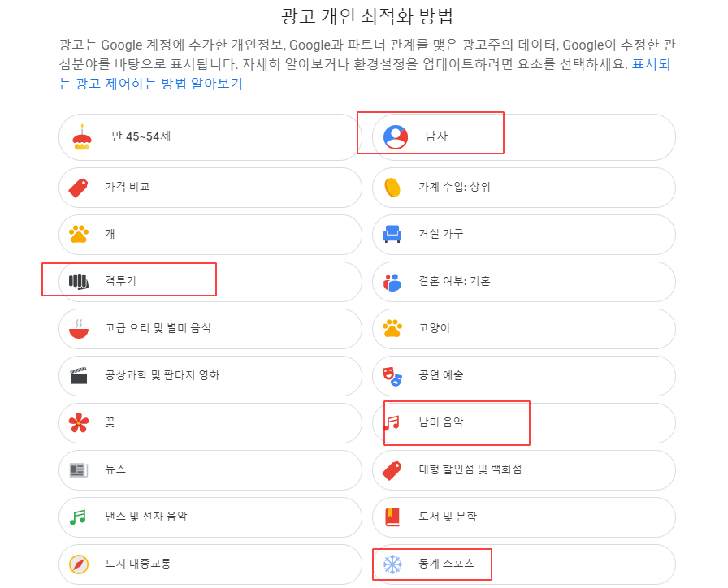Click the theater masks 공연 예술 icon
This screenshot has height=588, width=728.
pos(392,376)
